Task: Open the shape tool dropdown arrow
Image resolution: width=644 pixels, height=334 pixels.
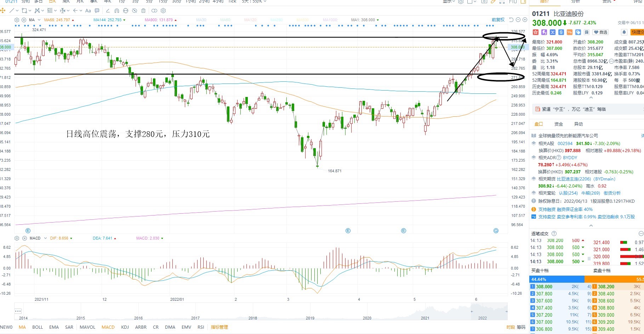Action: point(30,11)
